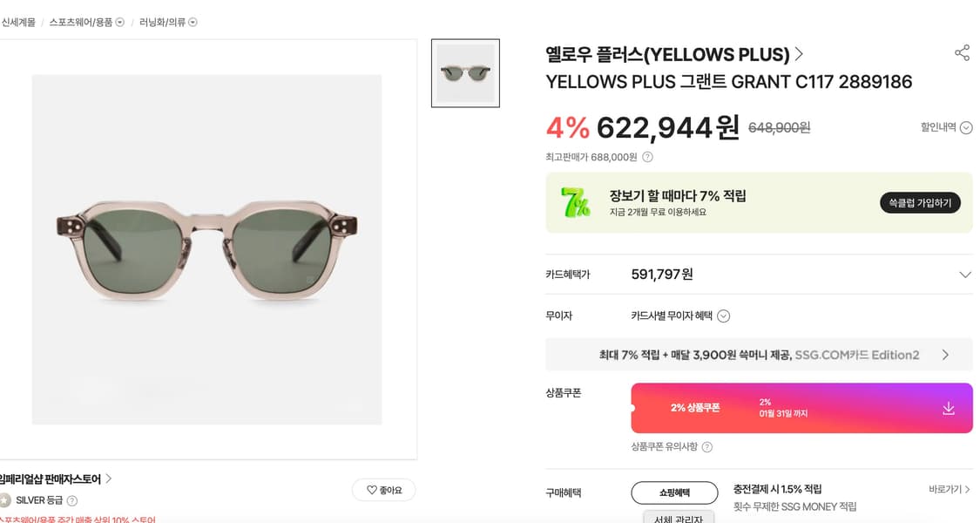Toggle the 좋아요 heart like button
The height and width of the screenshot is (523, 980).
(384, 490)
